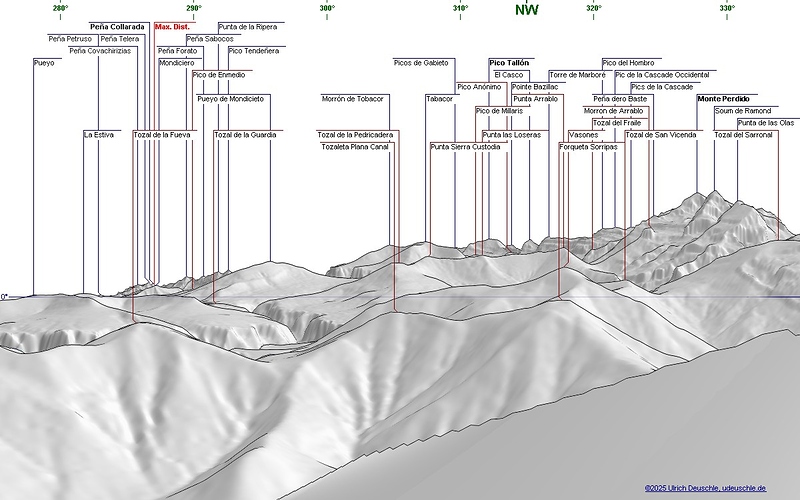800x500 pixels.
Task: Click the NW compass direction marker
Action: tap(526, 10)
